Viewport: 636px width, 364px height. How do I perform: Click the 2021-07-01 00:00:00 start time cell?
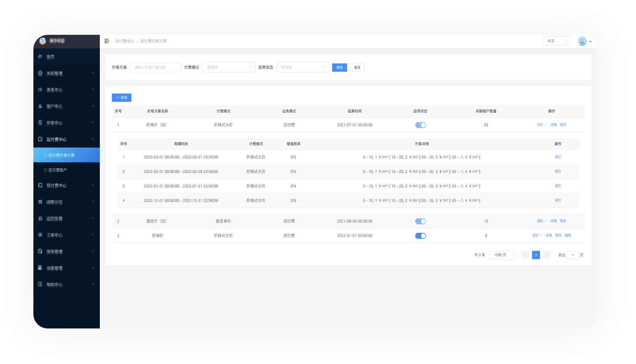click(x=355, y=125)
